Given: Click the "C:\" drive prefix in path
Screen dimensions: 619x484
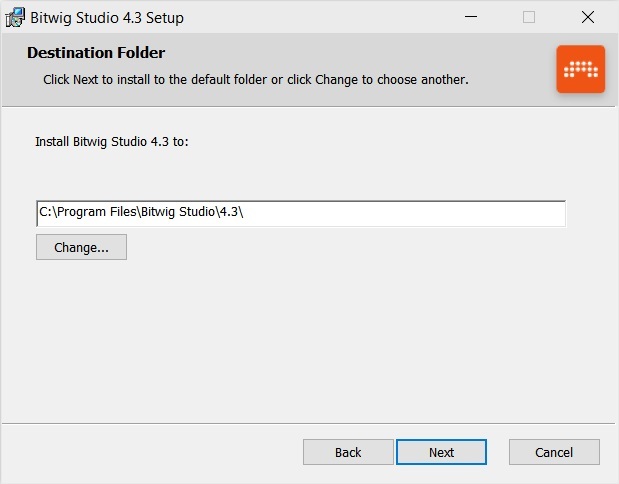Looking at the screenshot, I should click(x=46, y=213).
